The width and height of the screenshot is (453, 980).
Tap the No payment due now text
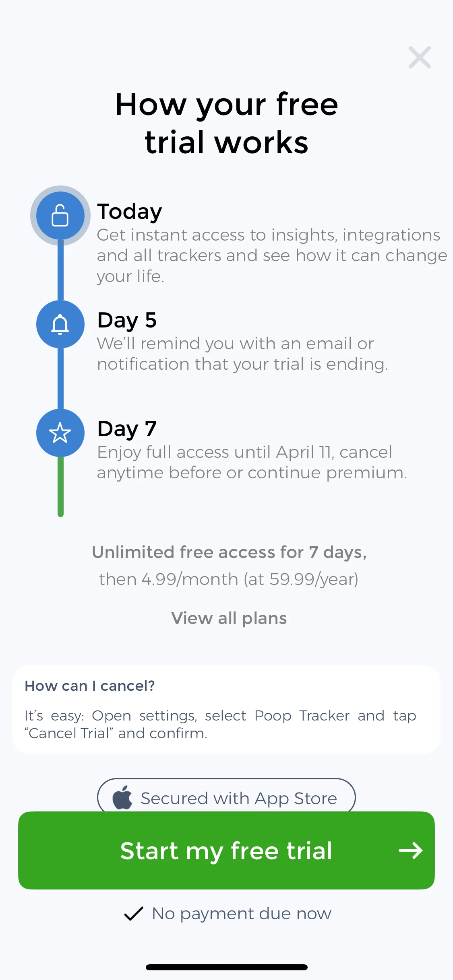point(242,914)
